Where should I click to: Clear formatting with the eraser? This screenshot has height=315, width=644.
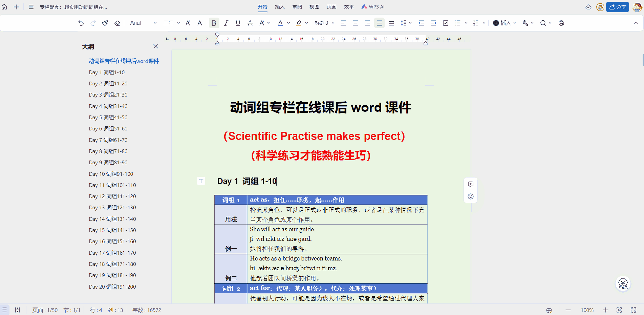(117, 23)
